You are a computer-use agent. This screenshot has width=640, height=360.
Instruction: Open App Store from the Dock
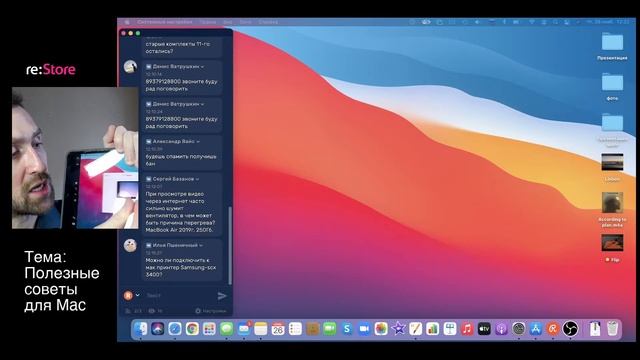pyautogui.click(x=536, y=329)
